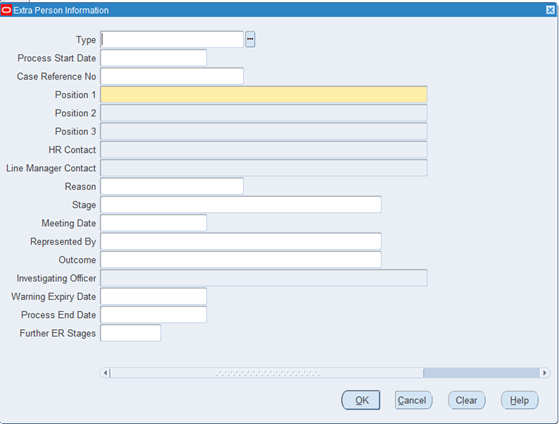Viewport: 559px width, 424px height.
Task: Open Help for this form
Action: click(519, 400)
